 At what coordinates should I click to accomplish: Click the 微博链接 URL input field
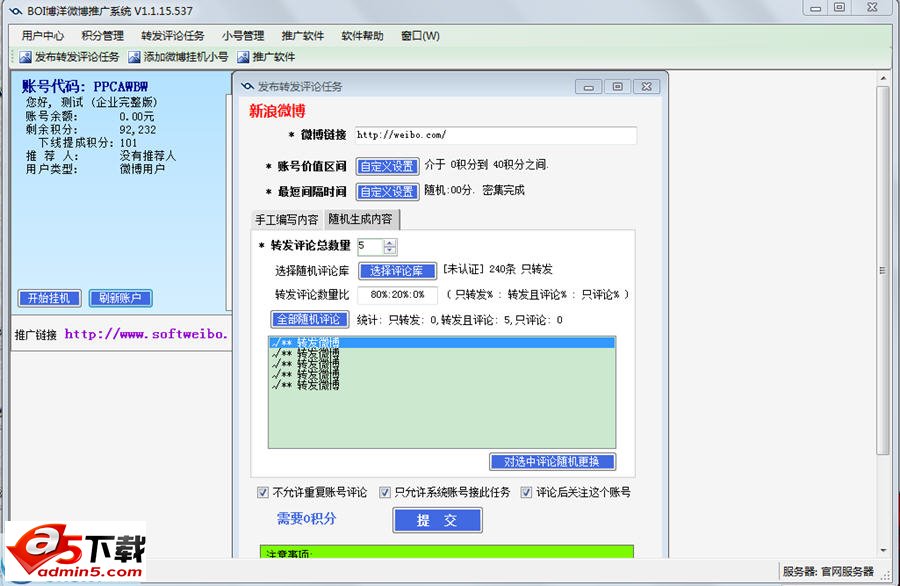click(494, 135)
